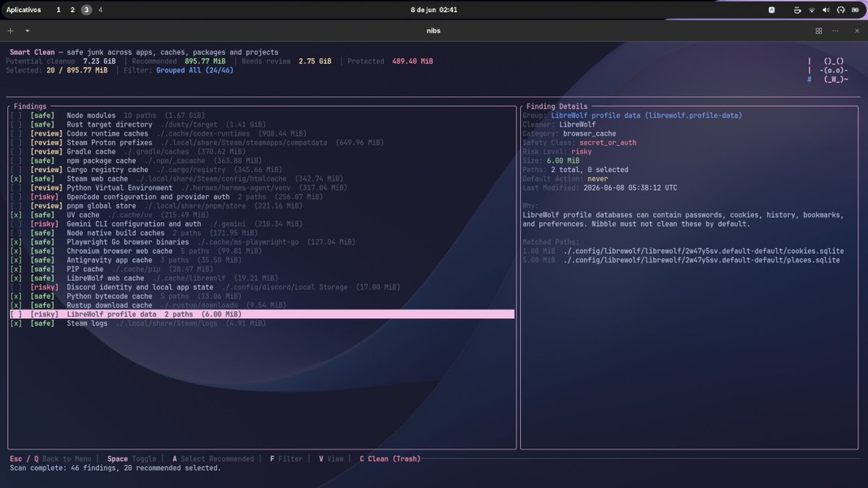
Task: Open the terminal three-dots menu
Action: click(x=835, y=31)
